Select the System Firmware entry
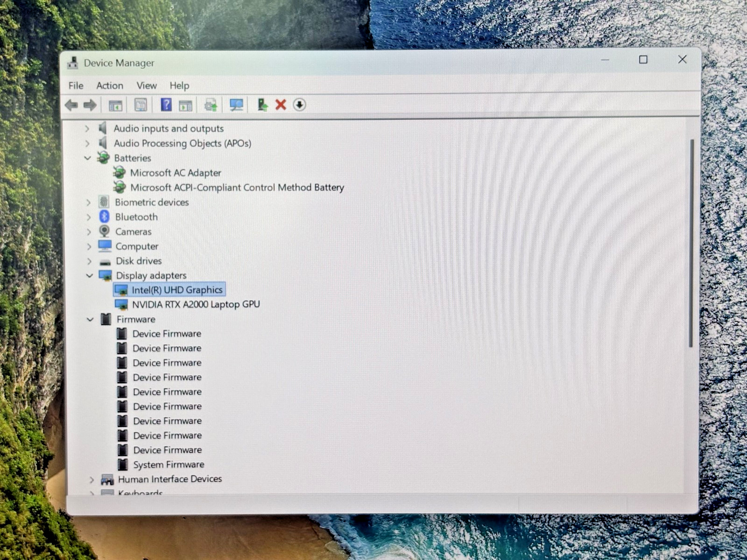The image size is (747, 560). point(169,464)
